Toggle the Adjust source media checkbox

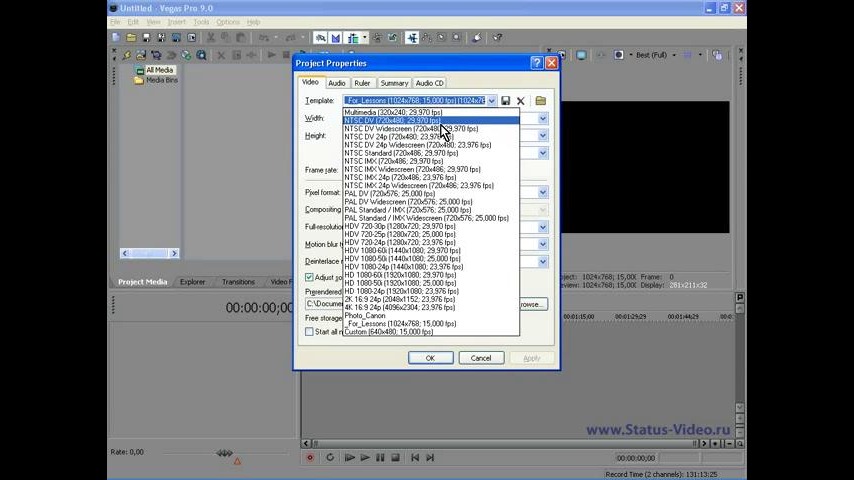[x=309, y=277]
